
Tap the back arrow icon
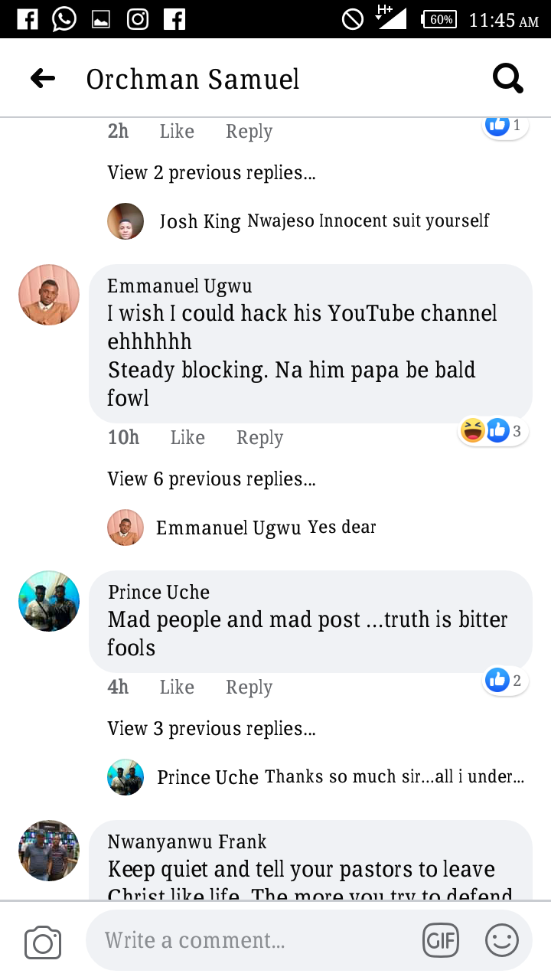click(x=43, y=78)
